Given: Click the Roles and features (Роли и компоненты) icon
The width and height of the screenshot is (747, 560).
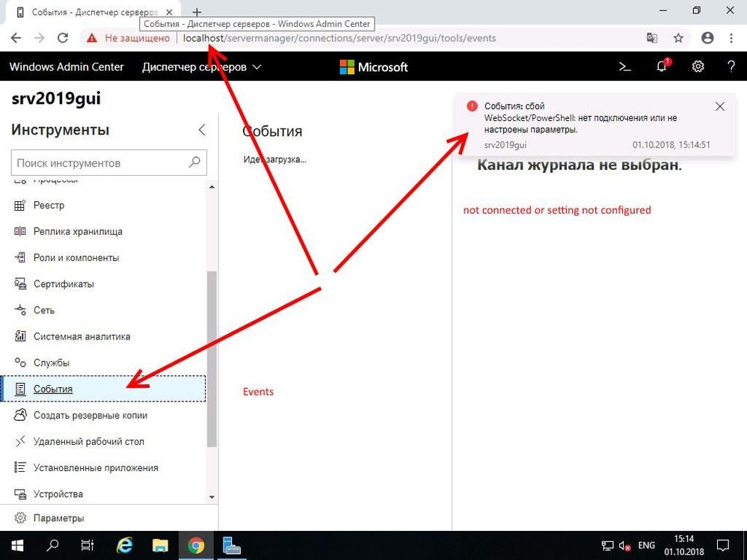Looking at the screenshot, I should point(20,258).
